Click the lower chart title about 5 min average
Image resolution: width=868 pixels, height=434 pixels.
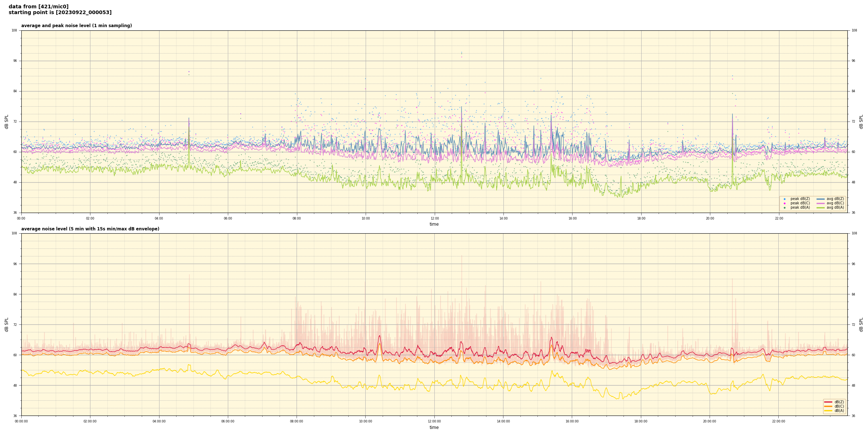(90, 229)
